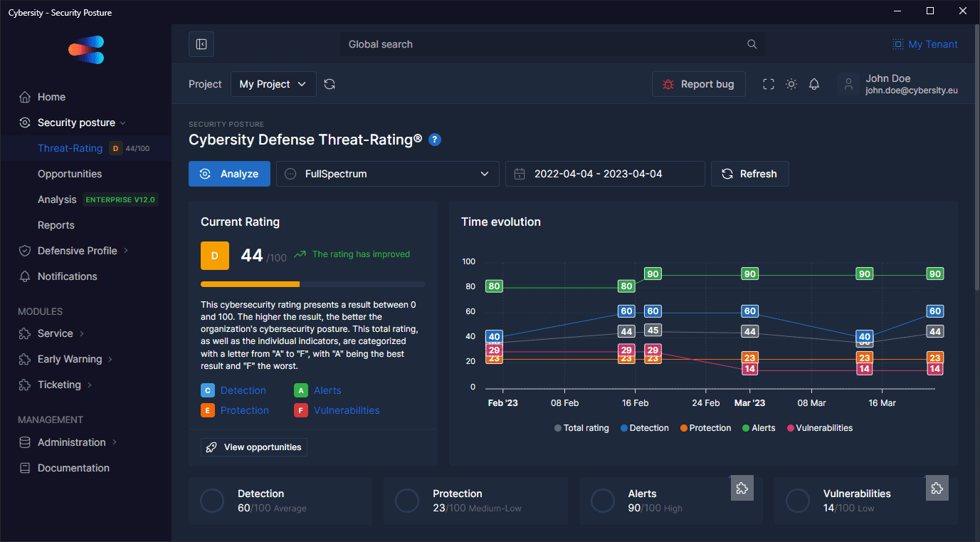Expand the Early Warning module
This screenshot has width=980, height=542.
(x=111, y=359)
